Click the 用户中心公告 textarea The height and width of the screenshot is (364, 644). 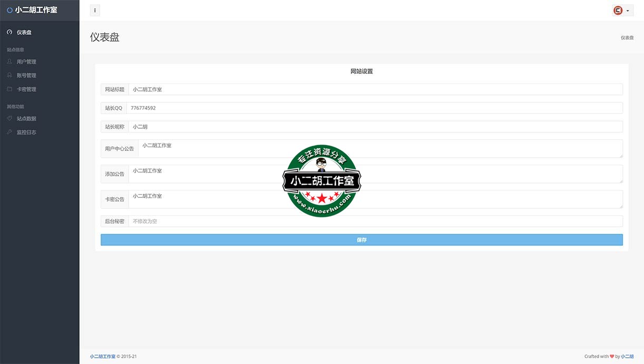click(380, 149)
